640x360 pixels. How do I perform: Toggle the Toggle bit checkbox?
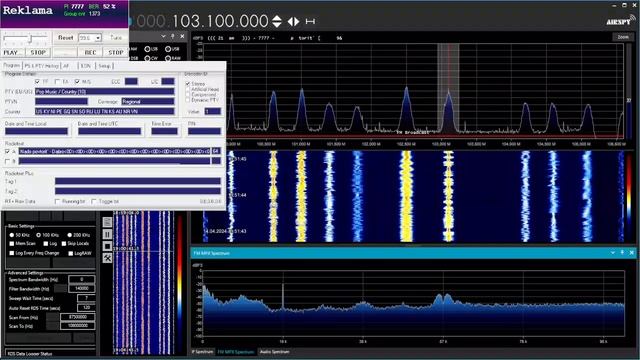click(x=94, y=201)
